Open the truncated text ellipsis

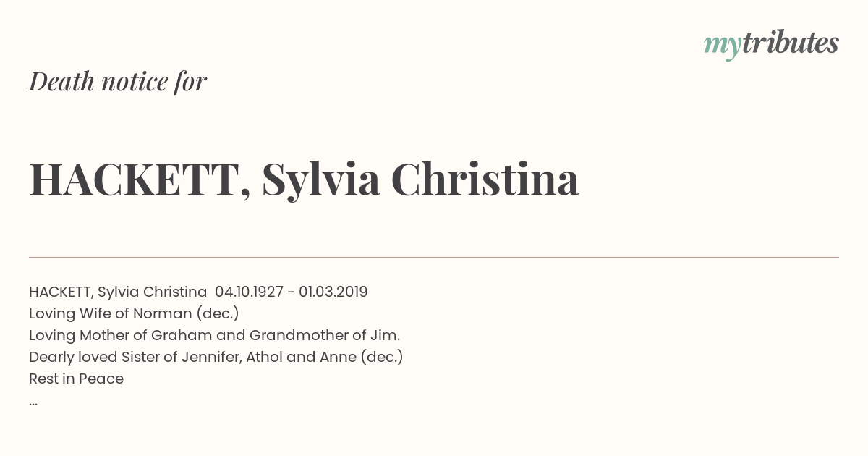pyautogui.click(x=33, y=401)
